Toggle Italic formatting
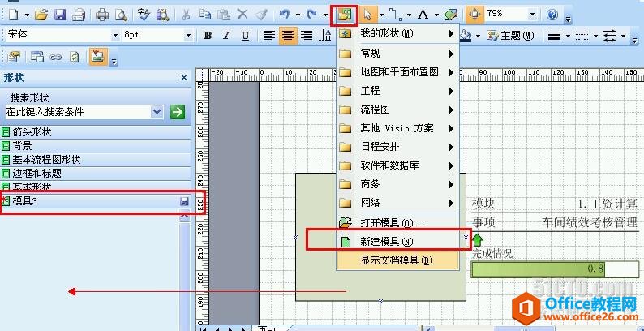The image size is (644, 331). coord(227,37)
